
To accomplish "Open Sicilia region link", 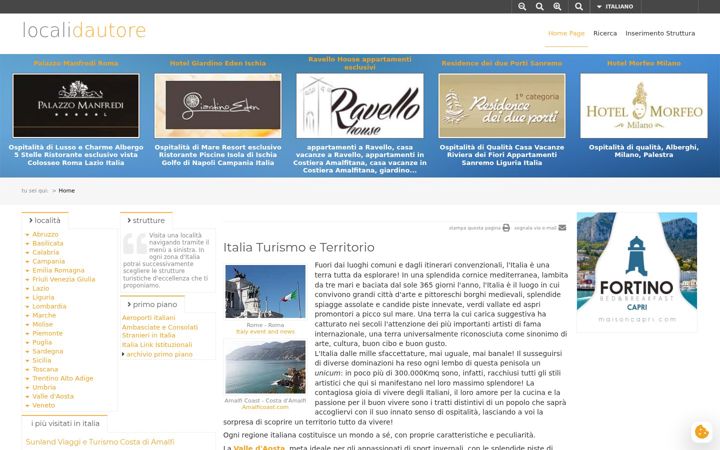I will click(42, 360).
